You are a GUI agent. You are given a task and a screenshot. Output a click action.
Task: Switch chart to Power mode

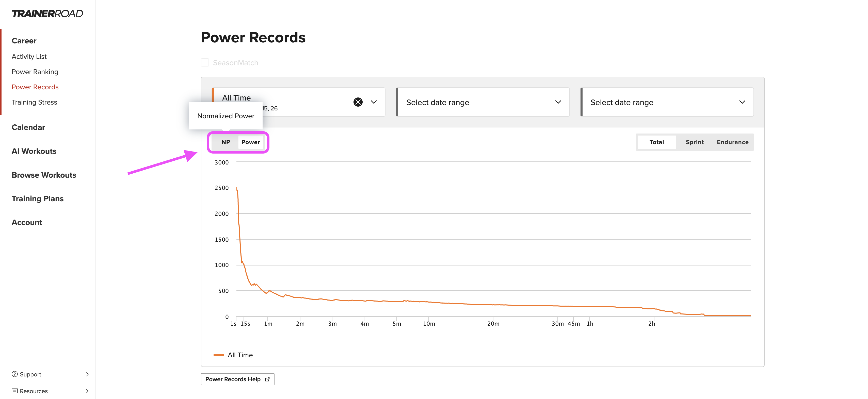tap(250, 142)
